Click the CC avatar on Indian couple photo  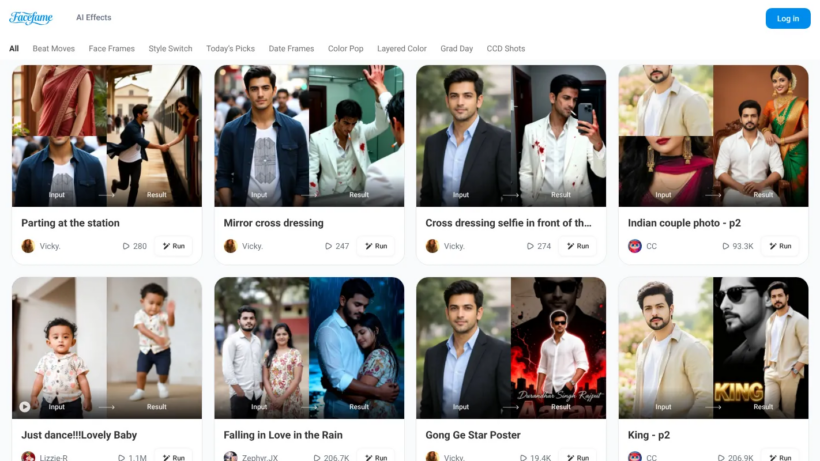[x=635, y=246]
